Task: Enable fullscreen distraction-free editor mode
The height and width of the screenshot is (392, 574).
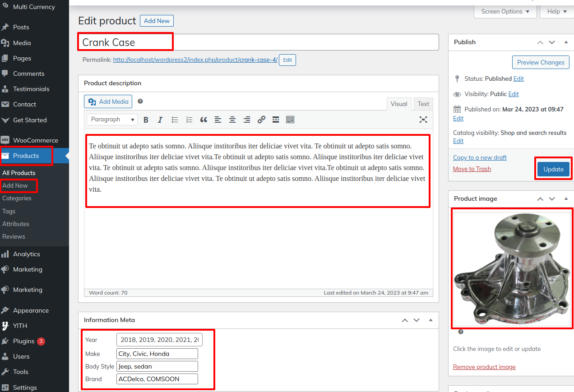Action: click(423, 120)
